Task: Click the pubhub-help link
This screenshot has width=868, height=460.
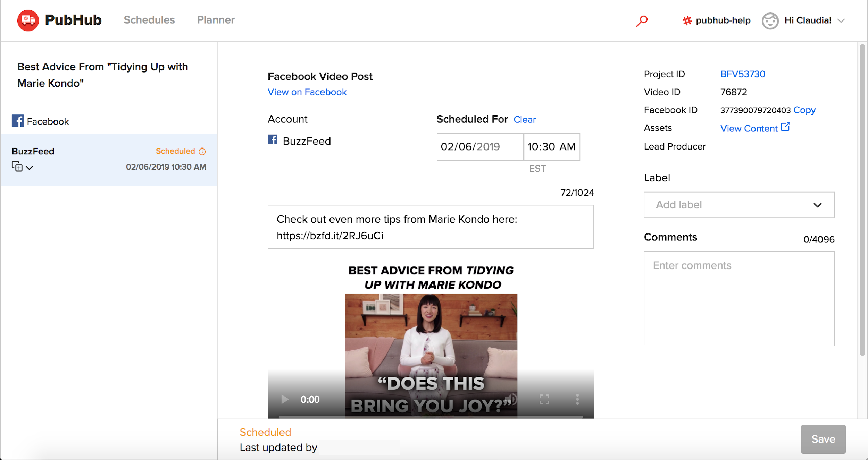Action: point(723,20)
